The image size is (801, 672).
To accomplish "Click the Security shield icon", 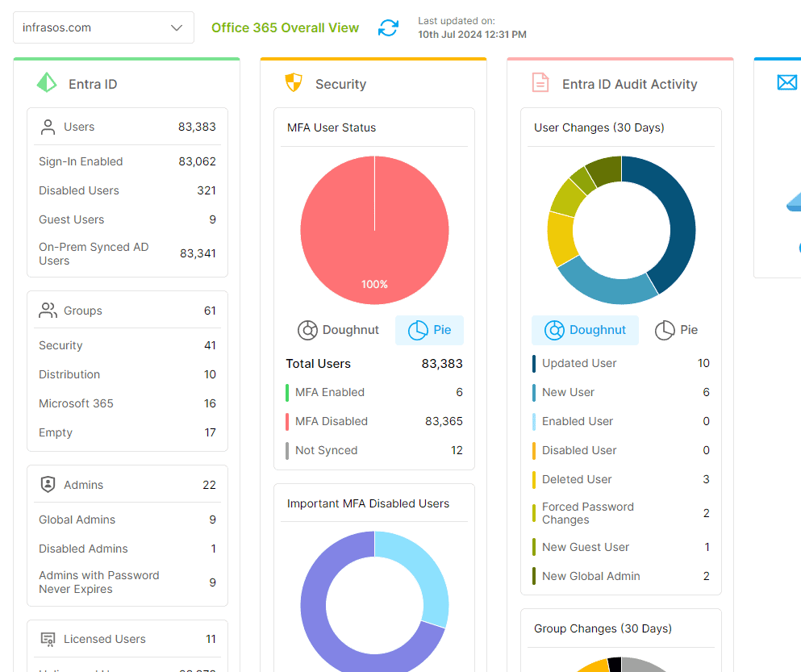I will point(294,83).
